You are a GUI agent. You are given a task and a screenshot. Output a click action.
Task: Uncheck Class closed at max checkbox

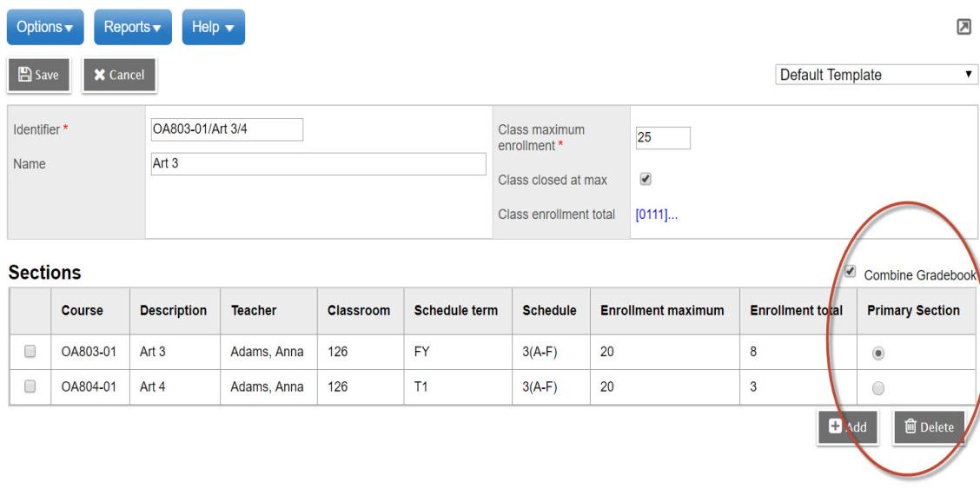(x=645, y=179)
